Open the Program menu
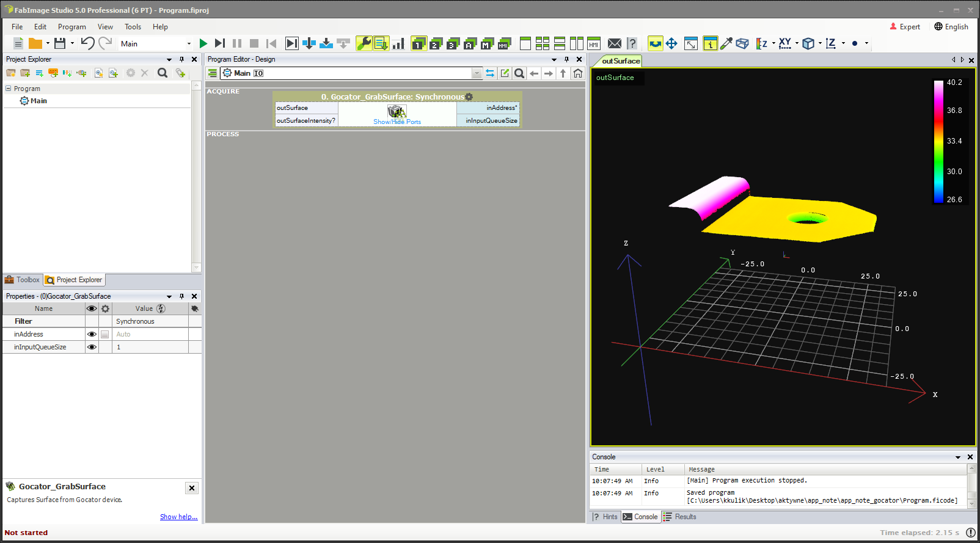Viewport: 980px width, 543px height. 72,27
